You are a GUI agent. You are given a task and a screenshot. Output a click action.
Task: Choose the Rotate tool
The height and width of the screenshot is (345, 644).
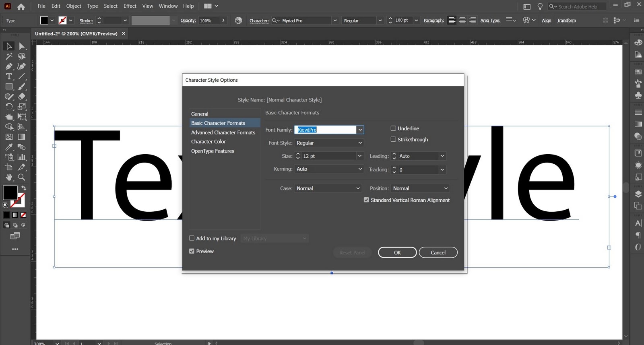tap(9, 107)
